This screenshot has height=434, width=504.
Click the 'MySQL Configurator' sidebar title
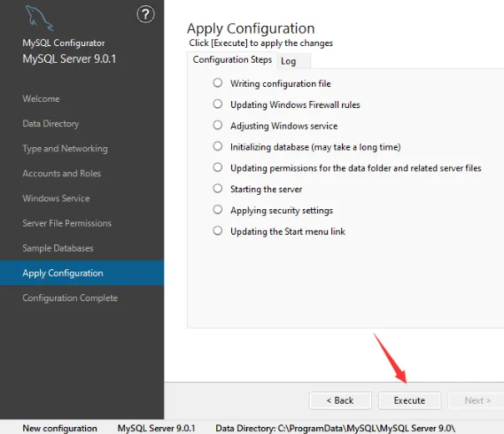tap(64, 43)
